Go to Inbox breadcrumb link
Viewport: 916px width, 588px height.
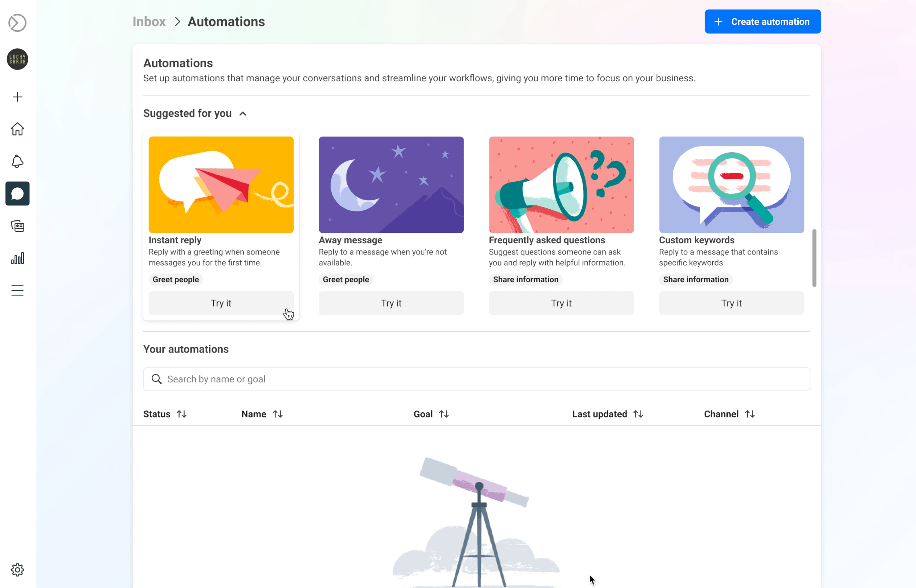(x=149, y=22)
